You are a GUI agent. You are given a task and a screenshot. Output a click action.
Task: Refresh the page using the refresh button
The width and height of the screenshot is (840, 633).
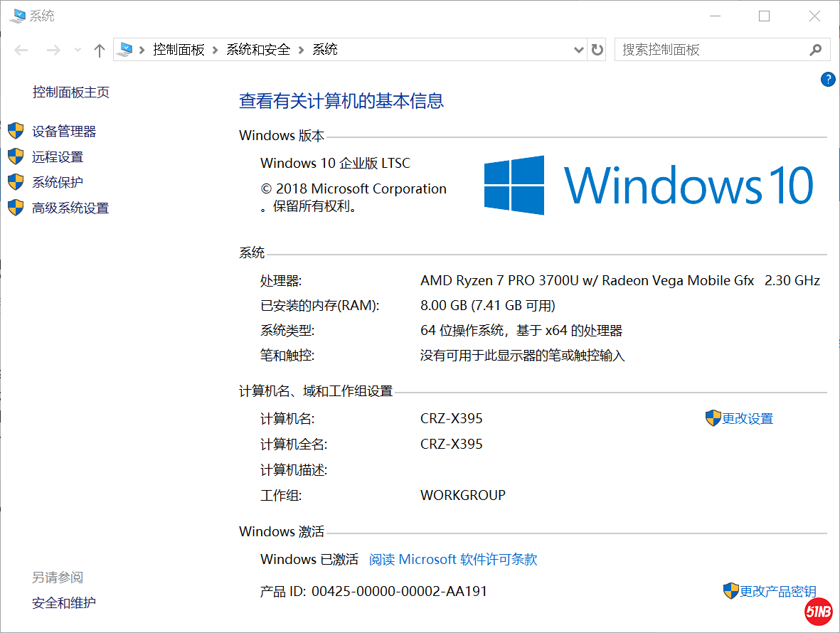(597, 50)
